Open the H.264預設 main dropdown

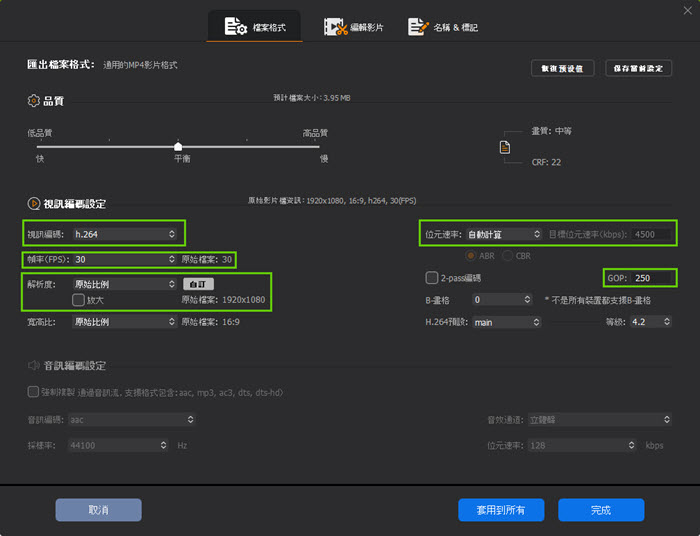pyautogui.click(x=508, y=322)
